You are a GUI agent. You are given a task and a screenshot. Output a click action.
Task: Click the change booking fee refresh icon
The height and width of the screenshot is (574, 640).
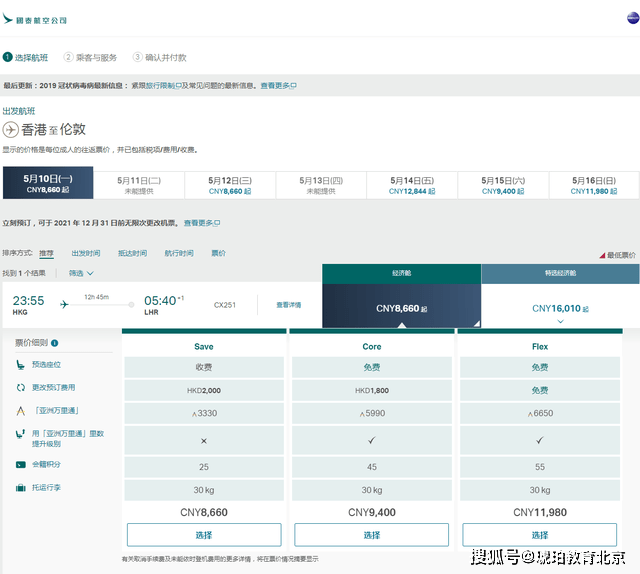pos(21,387)
